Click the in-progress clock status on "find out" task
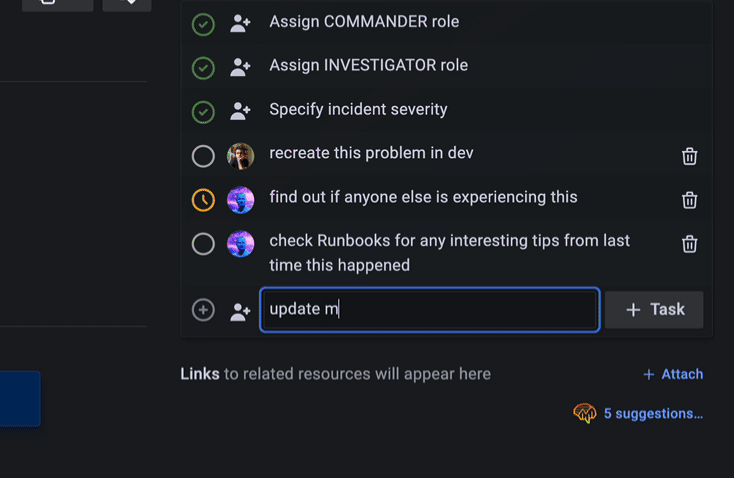Viewport: 734px width, 478px height. pyautogui.click(x=203, y=200)
